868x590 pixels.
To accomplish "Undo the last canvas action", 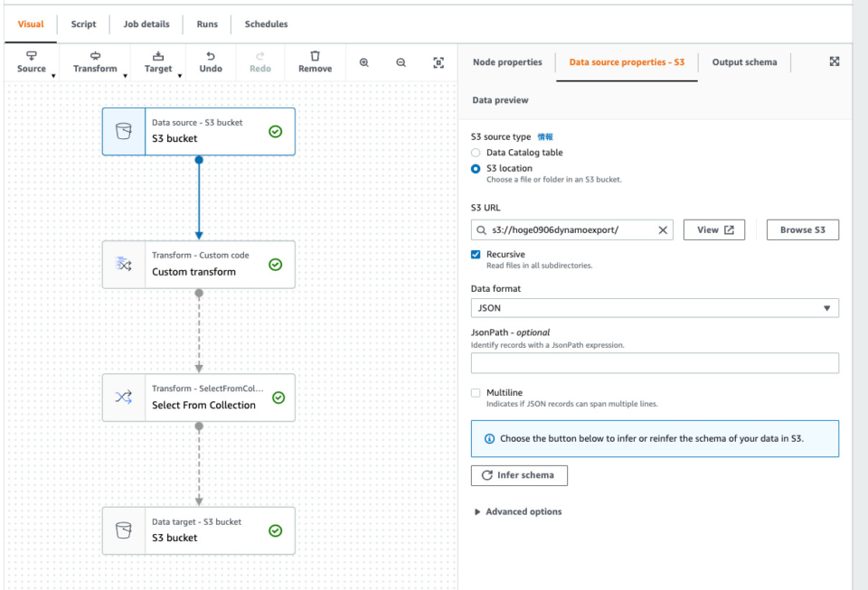I will [211, 62].
